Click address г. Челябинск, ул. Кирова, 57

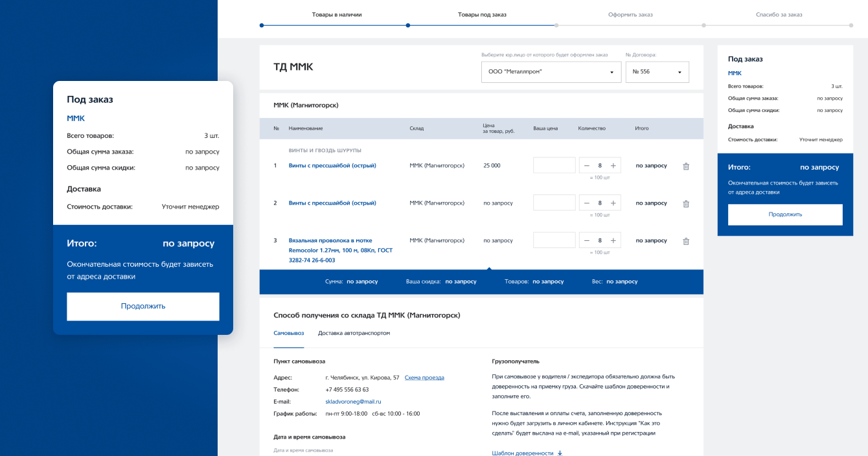pos(362,378)
